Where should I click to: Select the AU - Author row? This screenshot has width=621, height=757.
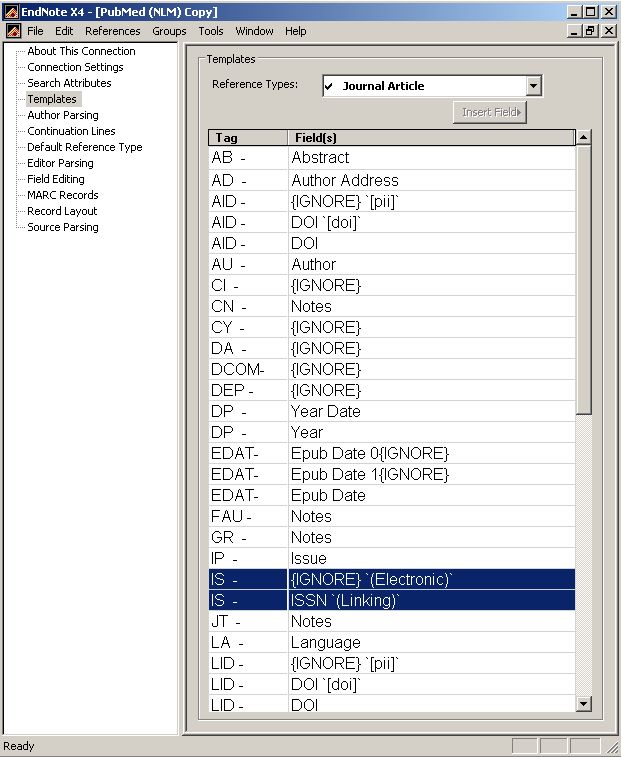392,265
